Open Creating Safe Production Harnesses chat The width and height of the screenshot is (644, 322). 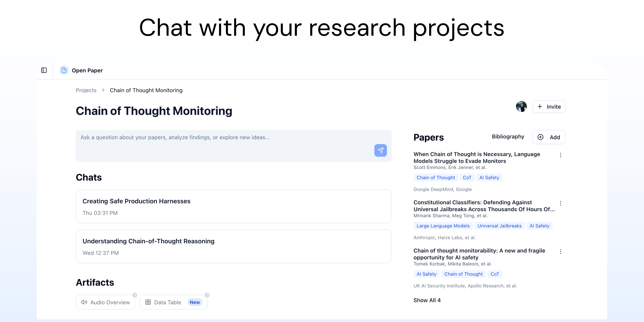[233, 206]
